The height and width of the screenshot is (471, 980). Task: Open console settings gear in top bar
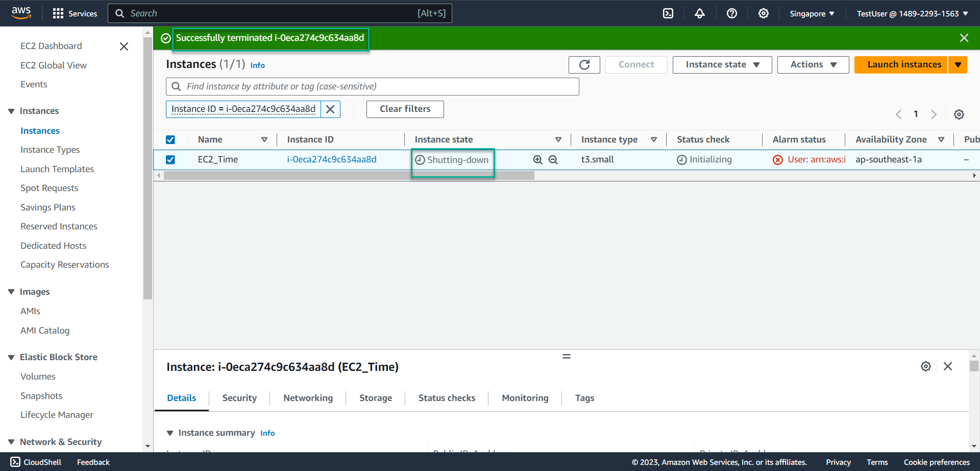763,13
